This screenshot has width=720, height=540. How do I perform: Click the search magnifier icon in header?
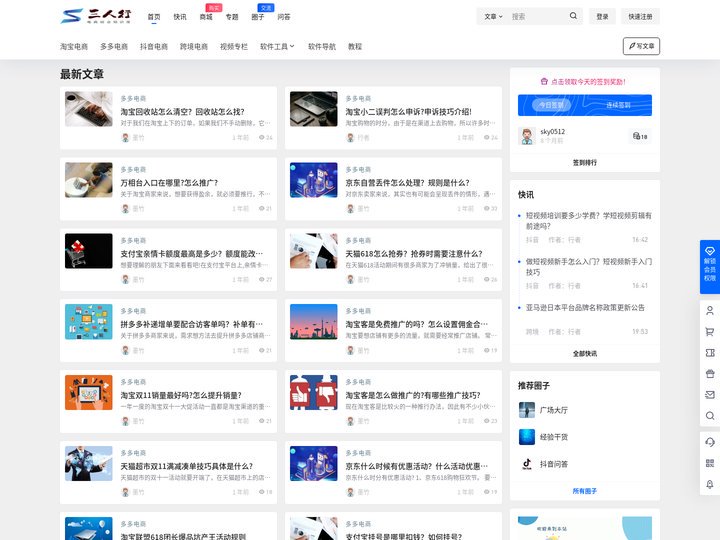coord(573,16)
